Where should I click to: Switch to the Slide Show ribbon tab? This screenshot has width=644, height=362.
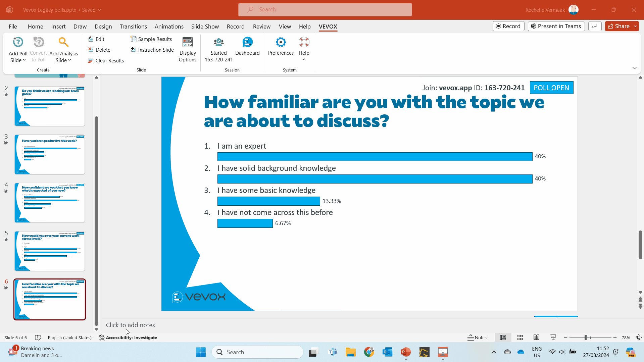205,27
